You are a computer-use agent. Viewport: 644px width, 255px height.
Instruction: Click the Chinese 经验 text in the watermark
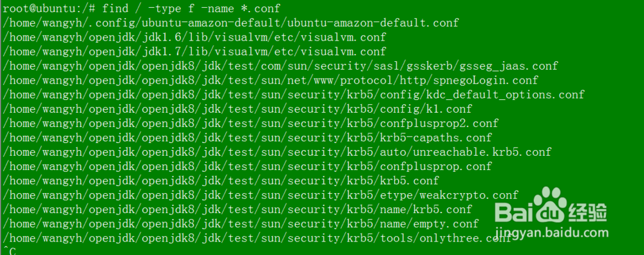pos(588,212)
